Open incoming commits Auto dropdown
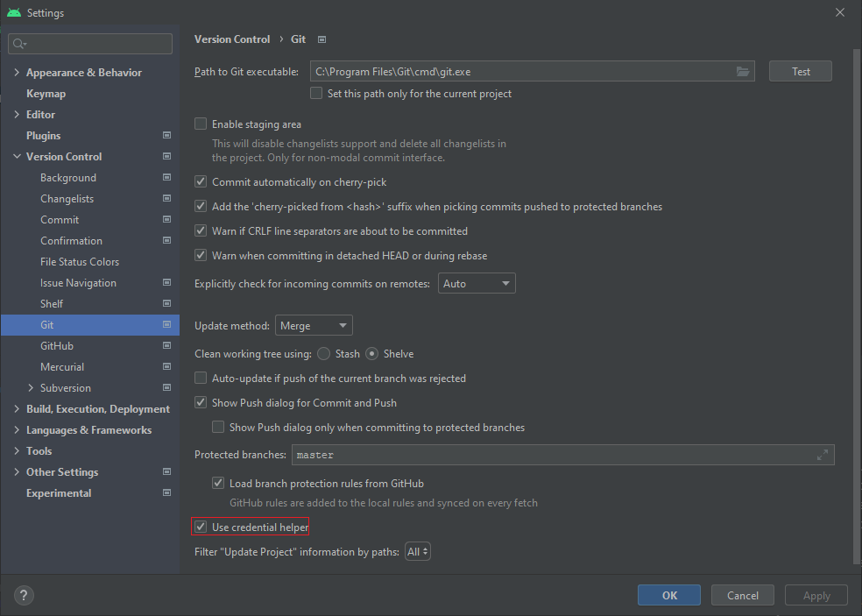Screen dimensions: 862x616 (477, 283)
